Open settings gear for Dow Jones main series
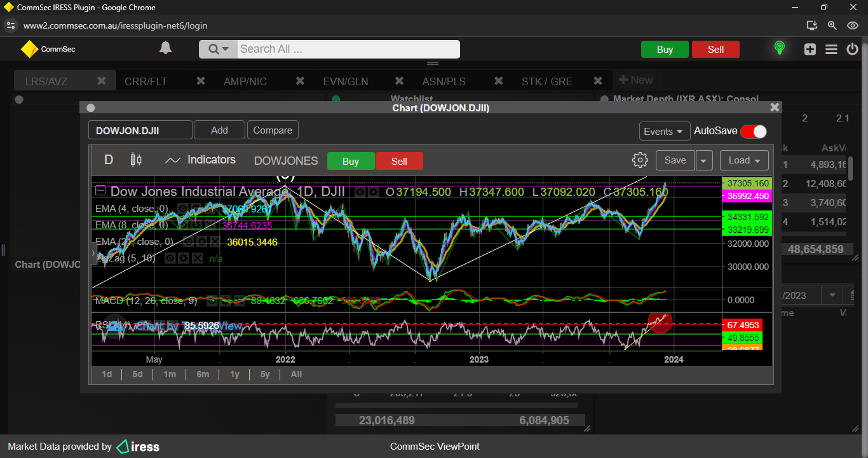Viewport: 868px width, 458px height. tap(374, 191)
